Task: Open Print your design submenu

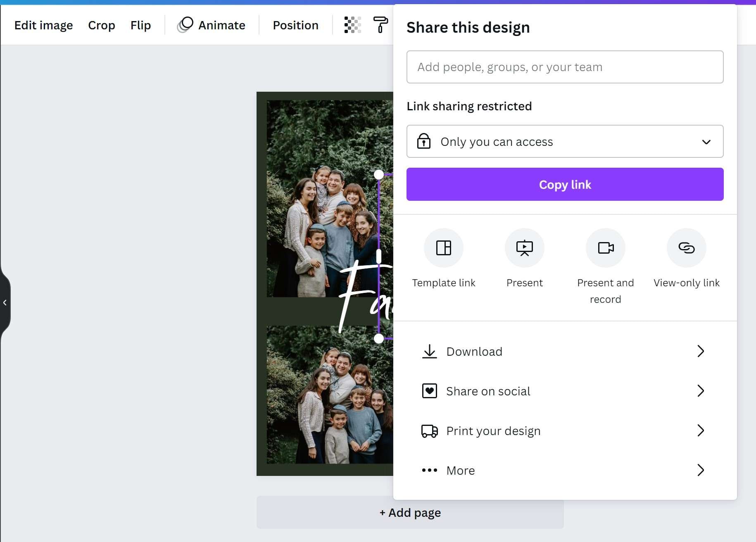Action: (x=565, y=431)
